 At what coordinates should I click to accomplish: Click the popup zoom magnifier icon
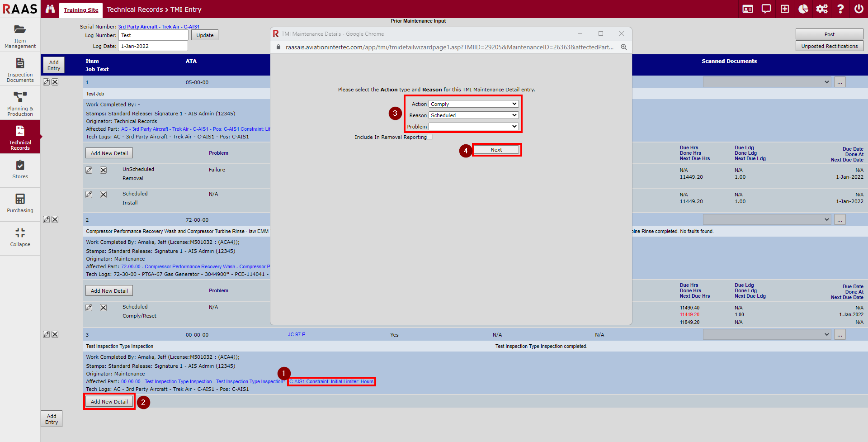623,47
